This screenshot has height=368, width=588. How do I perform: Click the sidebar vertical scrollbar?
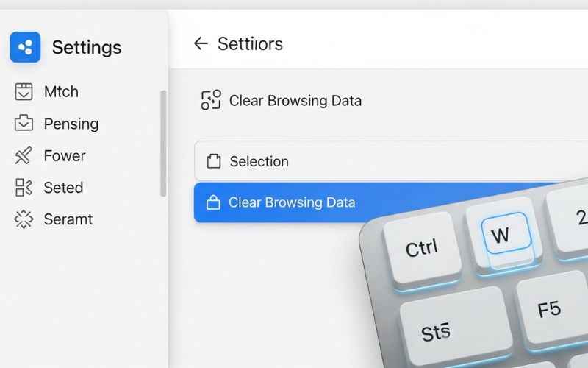[x=163, y=144]
